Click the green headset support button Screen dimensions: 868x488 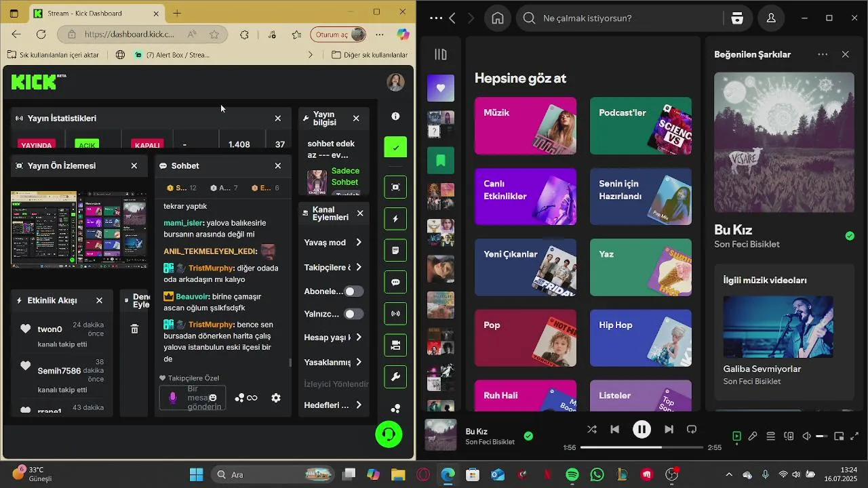(389, 434)
